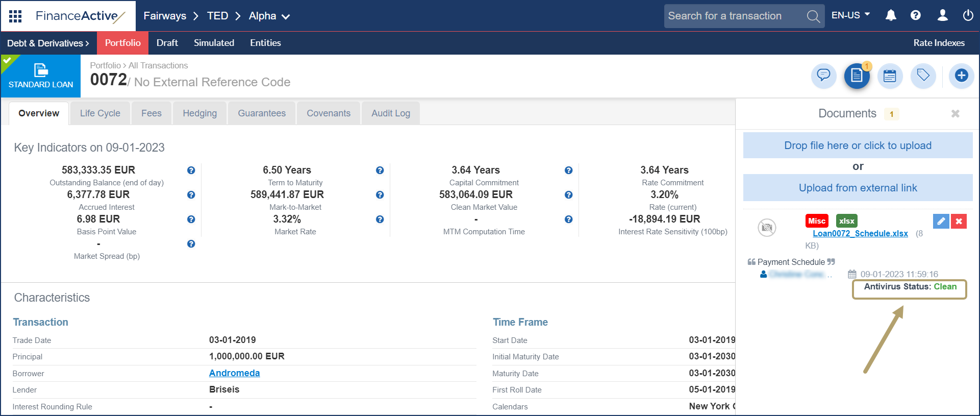The image size is (980, 416).
Task: Open the Andromeda borrower link
Action: pos(234,373)
